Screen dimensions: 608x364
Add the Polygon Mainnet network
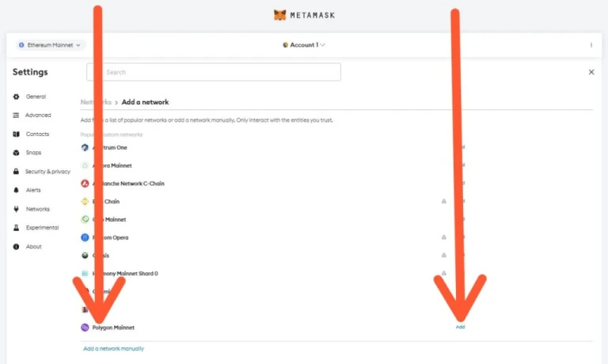pos(460,327)
